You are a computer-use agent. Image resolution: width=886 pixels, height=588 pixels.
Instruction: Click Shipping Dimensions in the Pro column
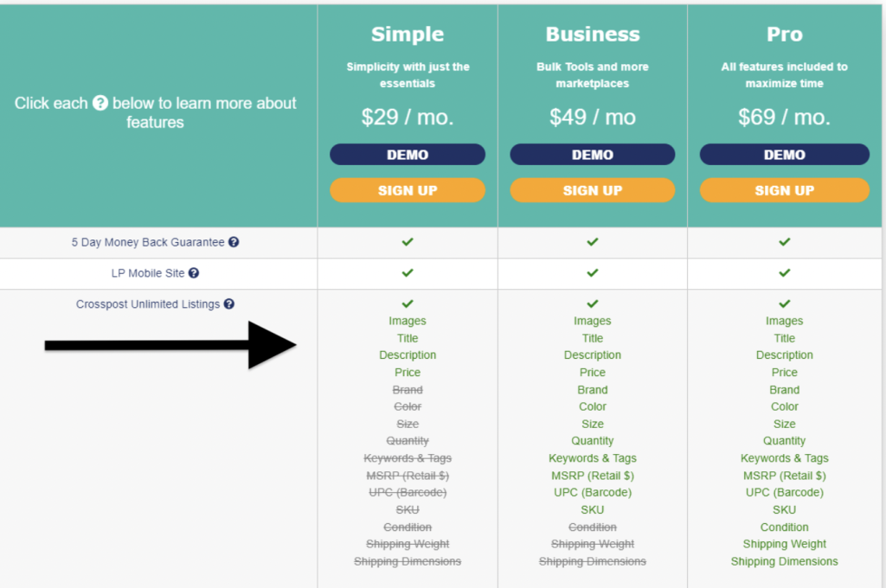[785, 561]
